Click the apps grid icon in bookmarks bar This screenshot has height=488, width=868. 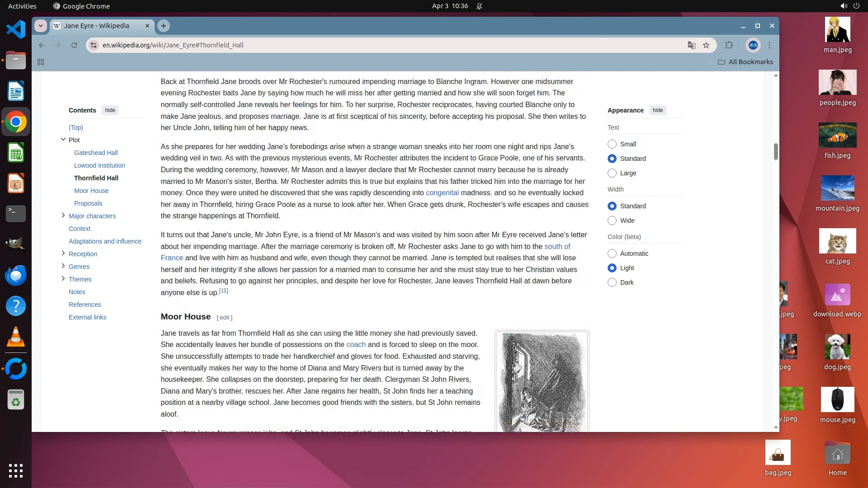pyautogui.click(x=41, y=62)
